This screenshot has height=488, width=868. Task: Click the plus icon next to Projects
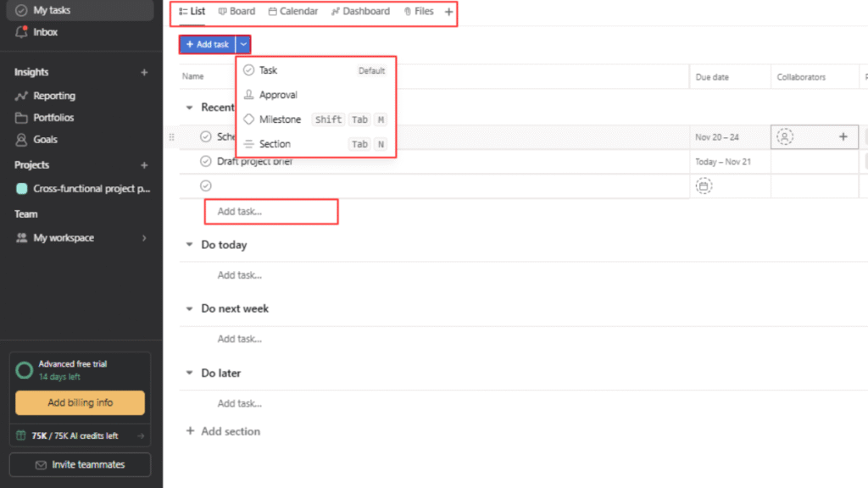[144, 164]
